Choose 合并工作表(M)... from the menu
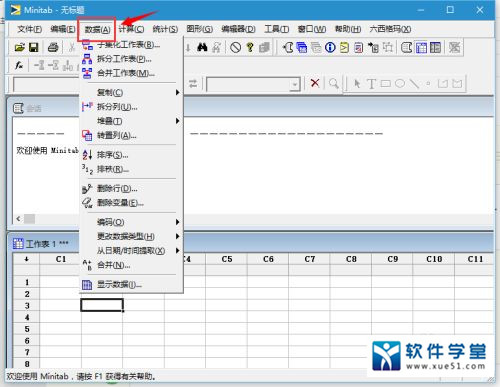The height and width of the screenshot is (387, 500). tap(131, 73)
